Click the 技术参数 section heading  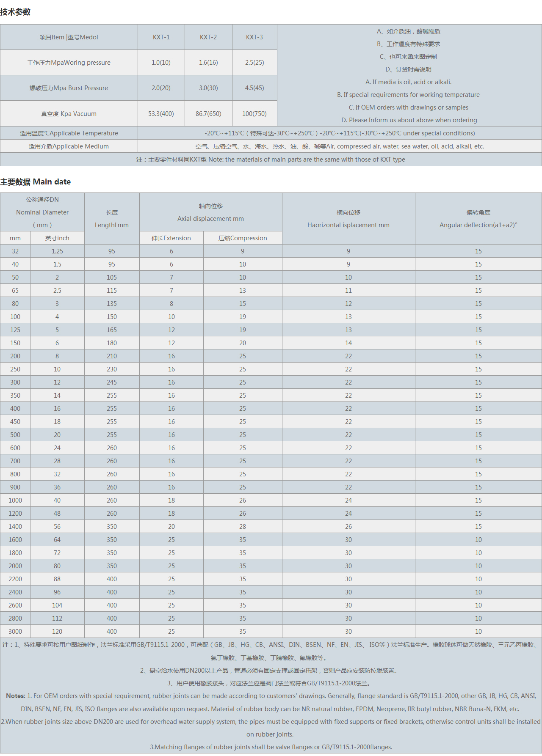15,12
